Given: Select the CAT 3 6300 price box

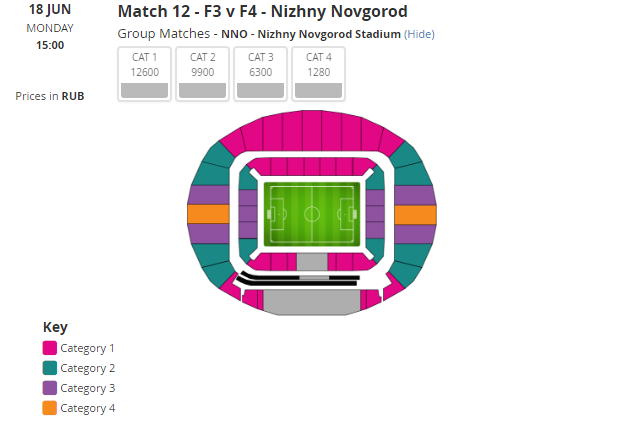Looking at the screenshot, I should point(260,74).
